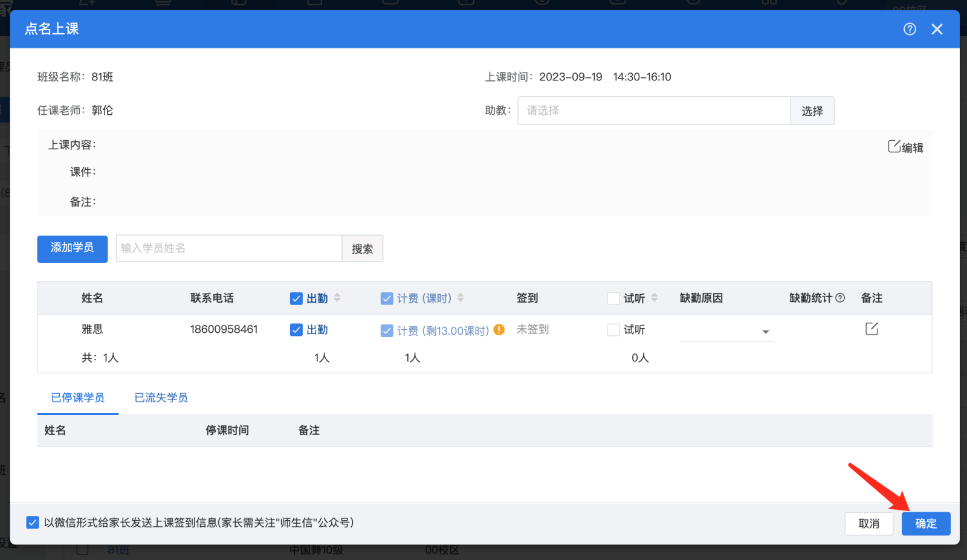
Task: Open the help question mark icon
Action: 910,29
